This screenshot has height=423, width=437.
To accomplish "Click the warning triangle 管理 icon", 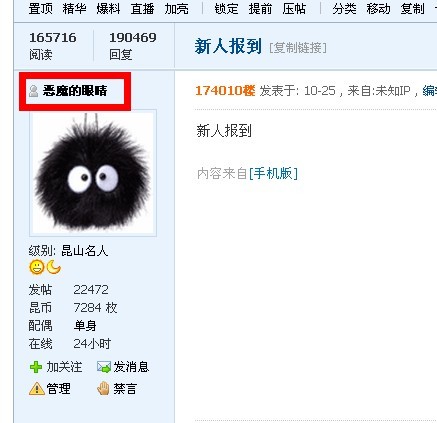I will pyautogui.click(x=37, y=389).
